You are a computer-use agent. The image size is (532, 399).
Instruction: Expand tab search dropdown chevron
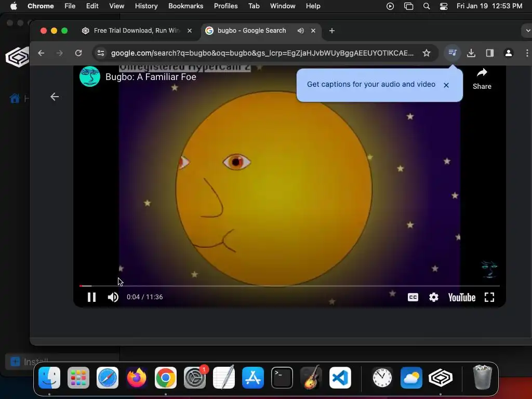[x=527, y=31]
